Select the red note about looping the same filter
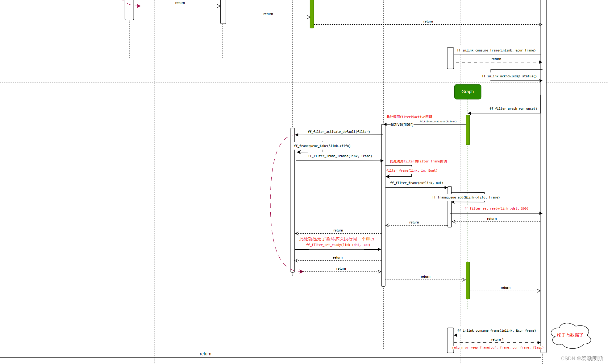Screen dimensions: 608x364 pyautogui.click(x=337, y=239)
